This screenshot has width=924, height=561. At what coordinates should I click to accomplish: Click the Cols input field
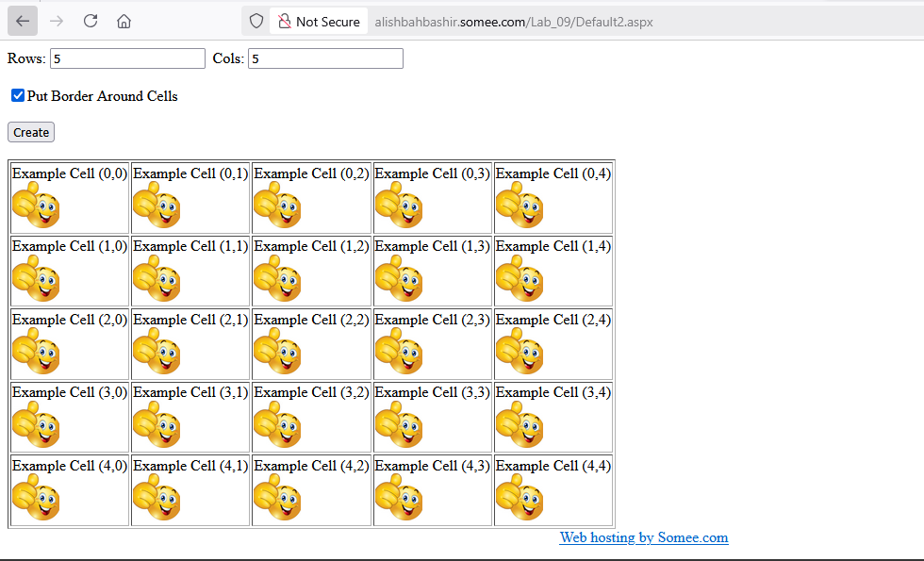[x=326, y=58]
